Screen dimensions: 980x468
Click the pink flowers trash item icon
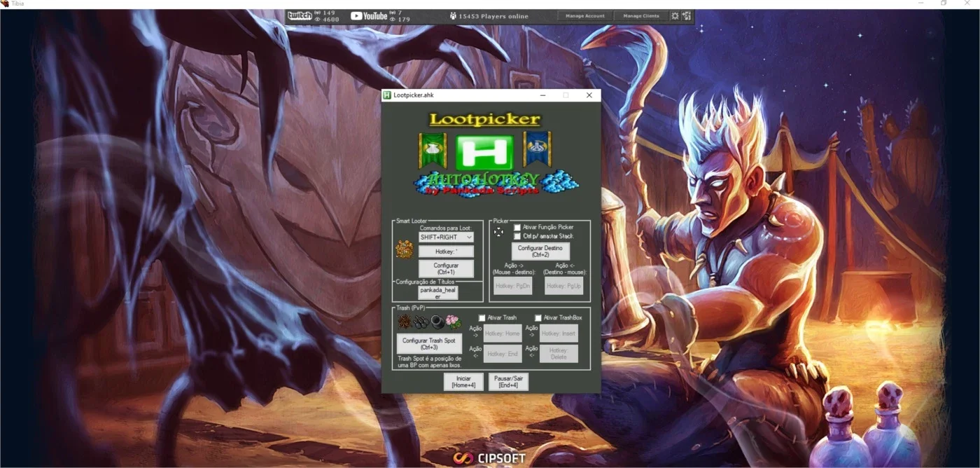[453, 322]
